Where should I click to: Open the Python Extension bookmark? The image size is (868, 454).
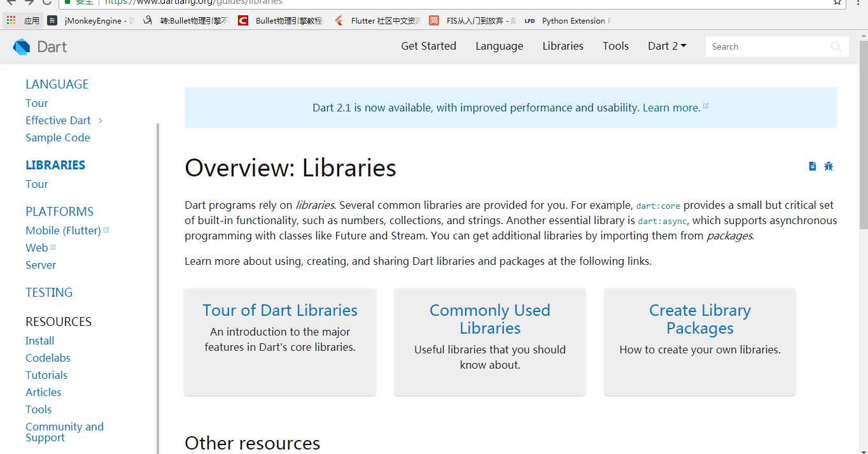pyautogui.click(x=568, y=20)
